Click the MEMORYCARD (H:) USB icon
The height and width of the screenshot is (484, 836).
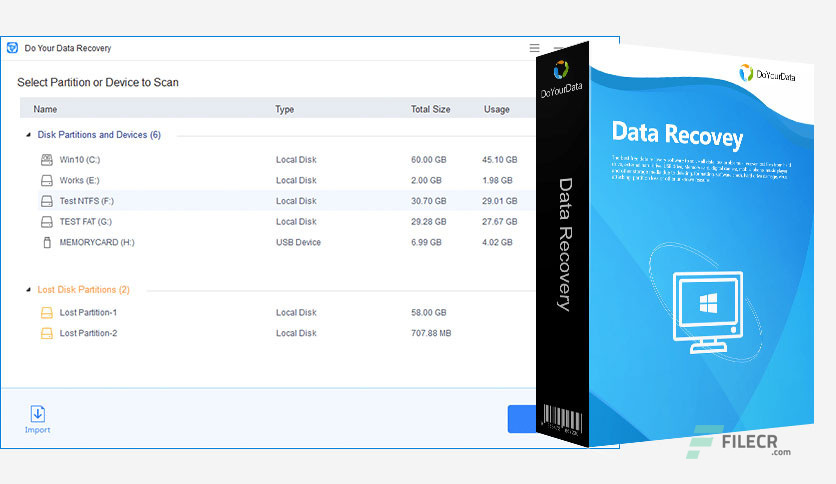tap(47, 242)
